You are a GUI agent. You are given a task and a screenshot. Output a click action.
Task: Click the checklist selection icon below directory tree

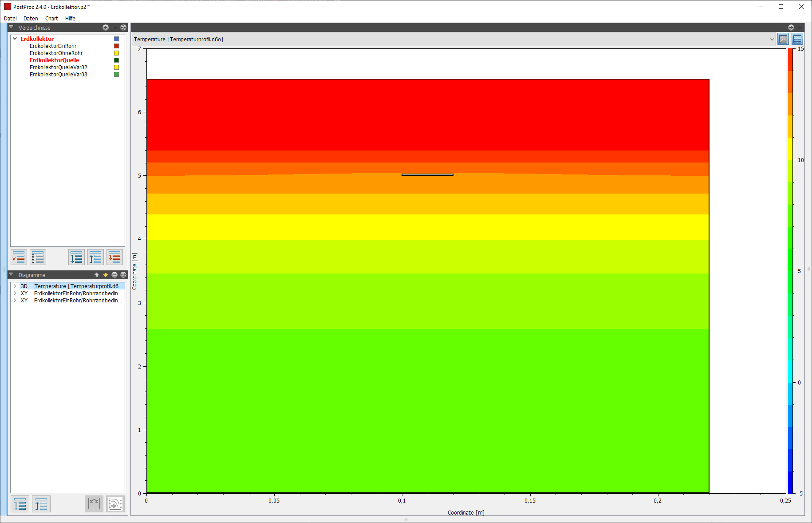coord(38,257)
